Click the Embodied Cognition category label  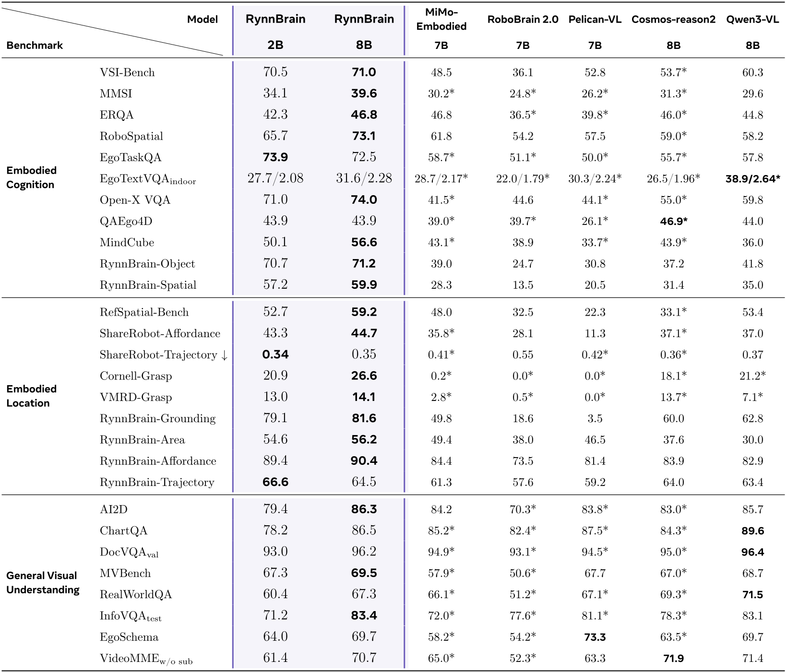(32, 177)
